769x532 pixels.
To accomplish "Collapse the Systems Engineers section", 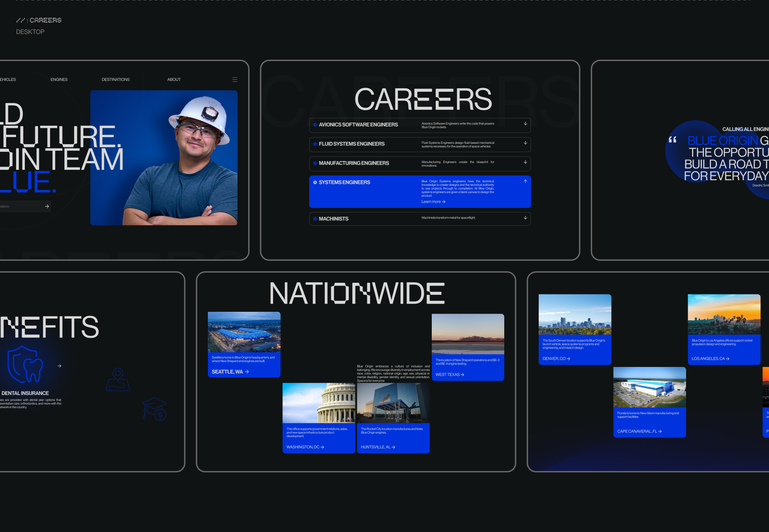I will click(525, 181).
